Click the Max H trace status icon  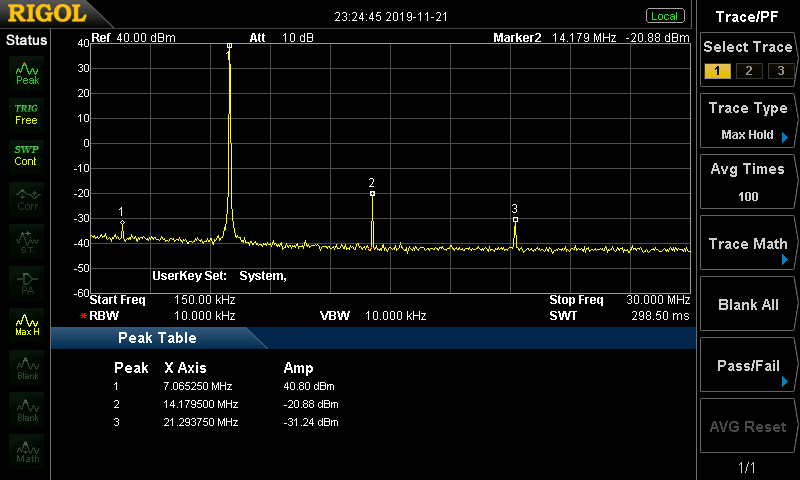(27, 324)
